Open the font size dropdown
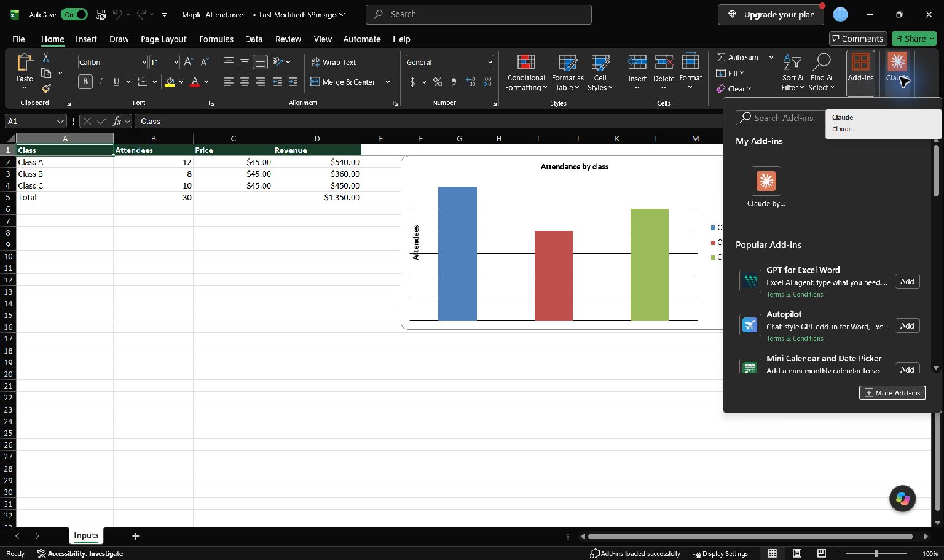Image resolution: width=944 pixels, height=560 pixels. (176, 62)
